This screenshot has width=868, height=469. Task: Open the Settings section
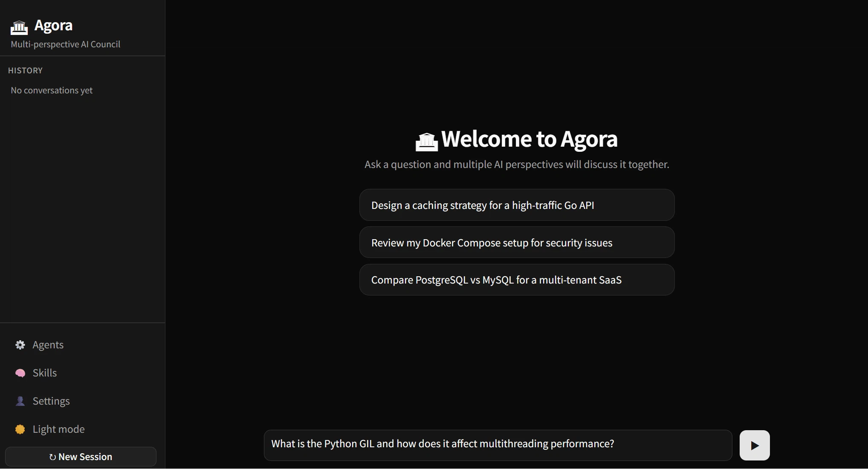pyautogui.click(x=51, y=401)
